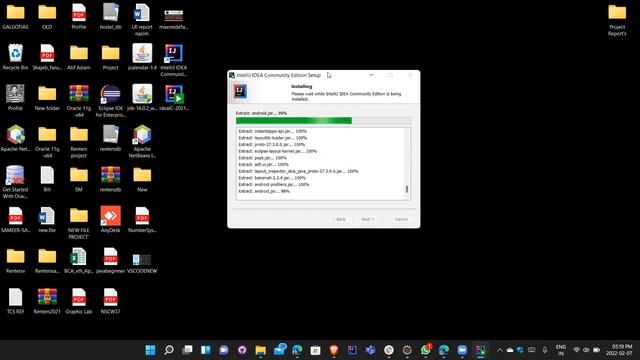Open File Explorer from taskbar
This screenshot has height=360, width=640.
261,350
